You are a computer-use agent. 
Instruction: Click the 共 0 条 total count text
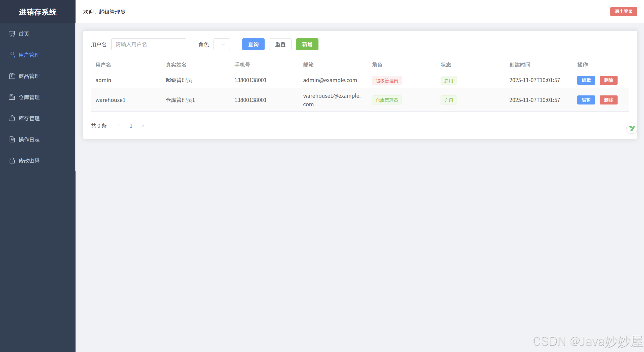(99, 126)
